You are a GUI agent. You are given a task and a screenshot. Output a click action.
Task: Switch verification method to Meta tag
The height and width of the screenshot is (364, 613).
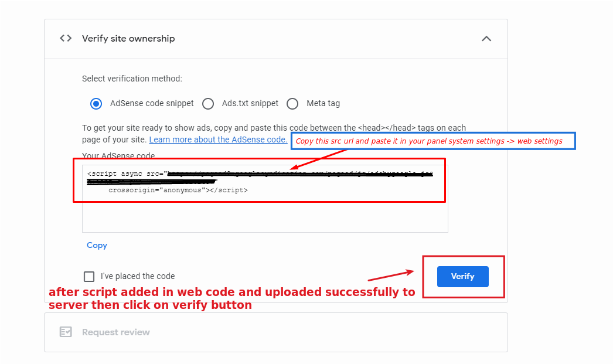point(292,103)
